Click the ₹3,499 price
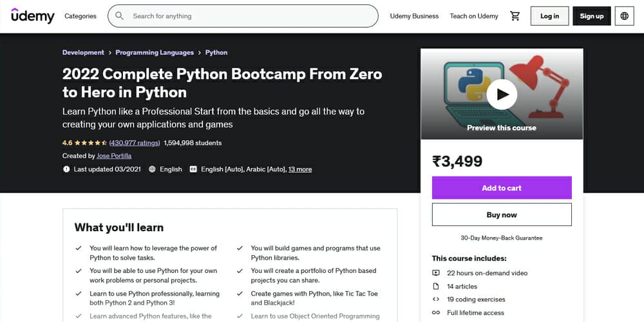Screen dimensions: 644x322 457,162
